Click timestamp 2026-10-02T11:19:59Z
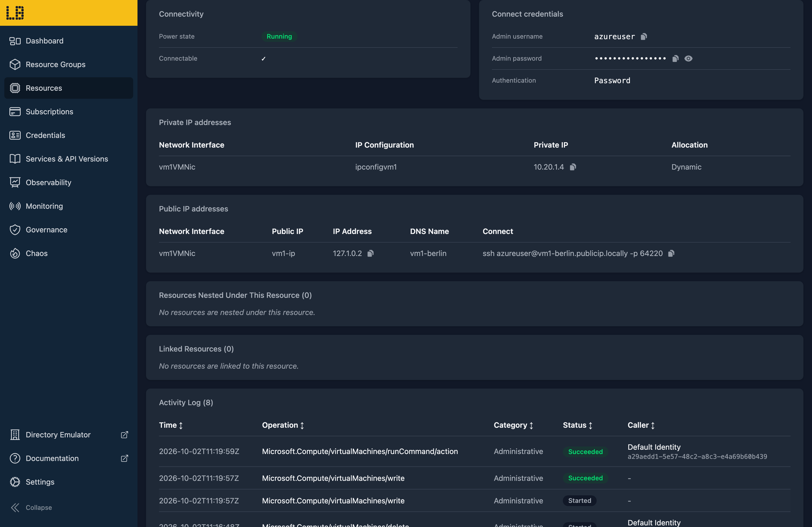Viewport: 812px width, 527px height. click(199, 451)
